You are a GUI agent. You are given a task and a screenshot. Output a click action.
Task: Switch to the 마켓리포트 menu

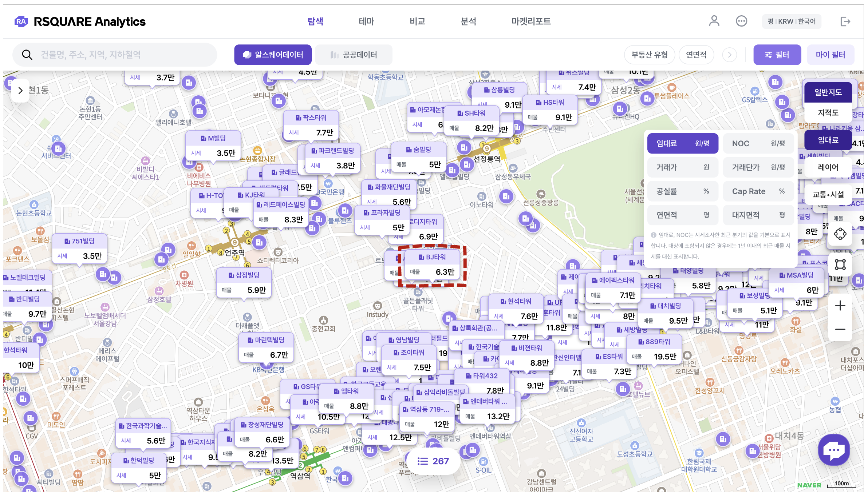[531, 21]
